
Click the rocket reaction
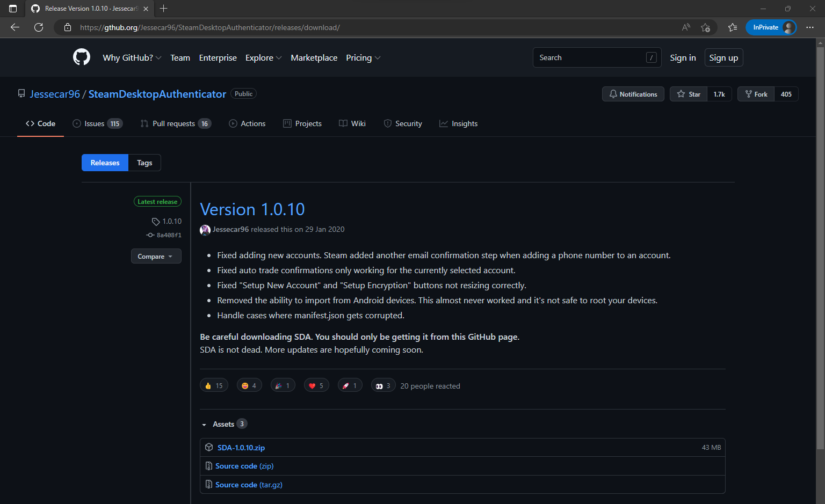(x=350, y=385)
